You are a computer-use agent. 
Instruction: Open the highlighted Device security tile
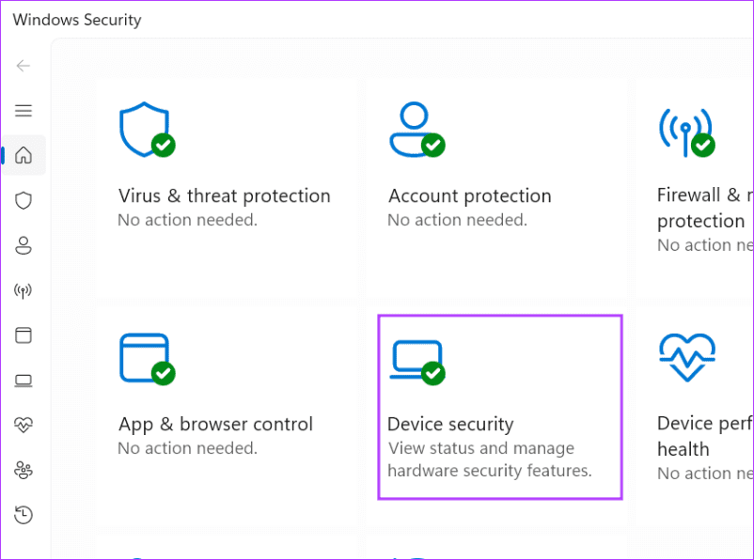point(499,406)
